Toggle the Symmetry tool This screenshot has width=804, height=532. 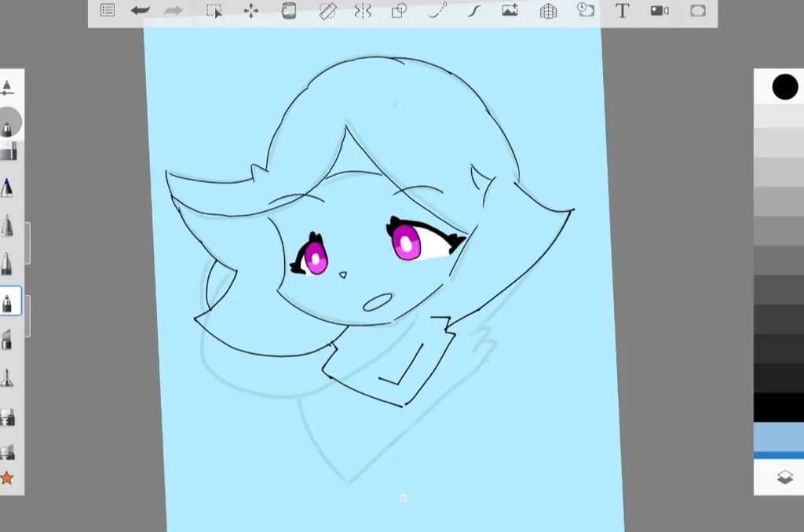tap(363, 11)
